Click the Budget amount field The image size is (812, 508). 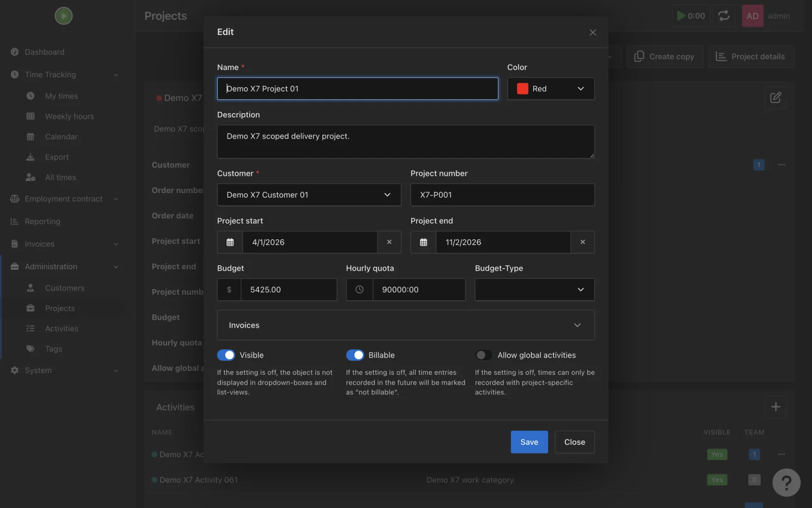click(289, 290)
